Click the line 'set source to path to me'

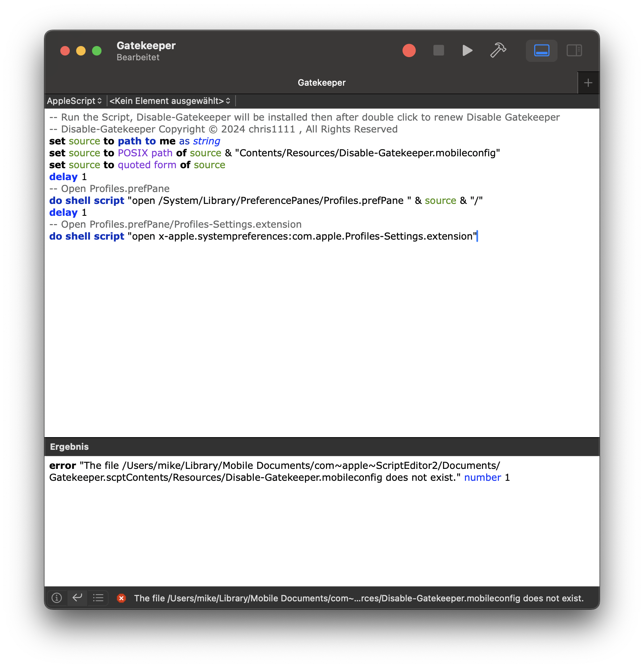click(x=135, y=141)
